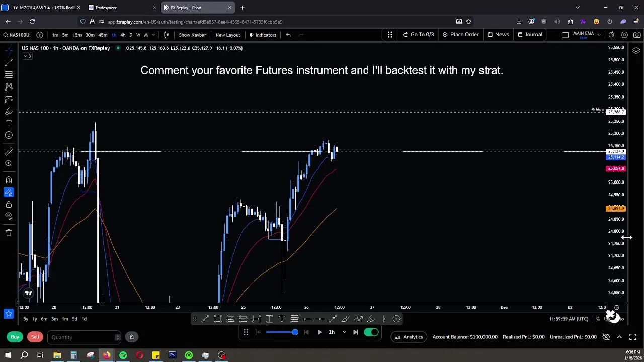The image size is (644, 362).
Task: Enter fullscreen chart mode
Action: click(x=633, y=337)
